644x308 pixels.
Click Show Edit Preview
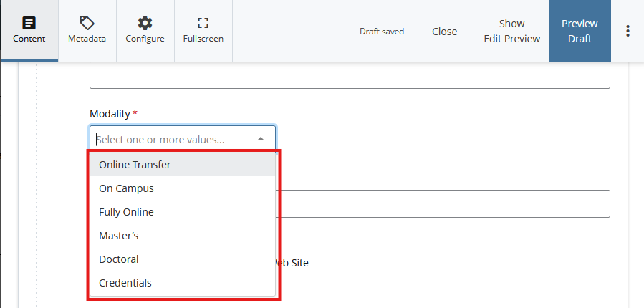coord(511,32)
